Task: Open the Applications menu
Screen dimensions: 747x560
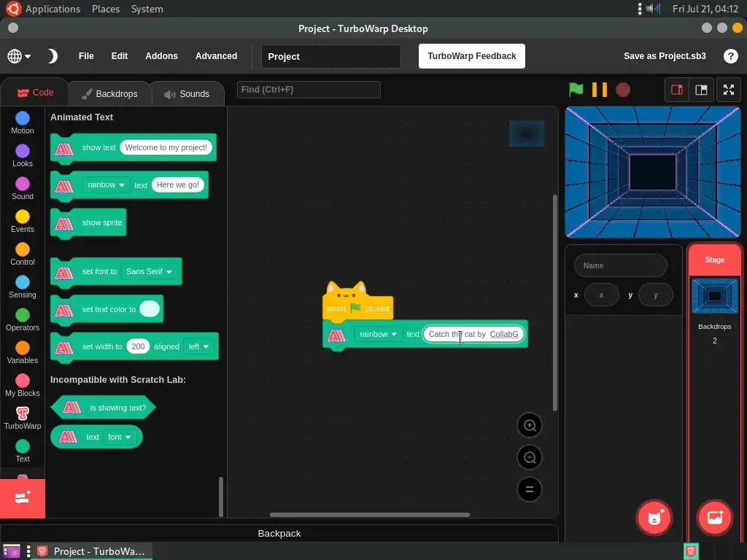Action: click(x=53, y=9)
